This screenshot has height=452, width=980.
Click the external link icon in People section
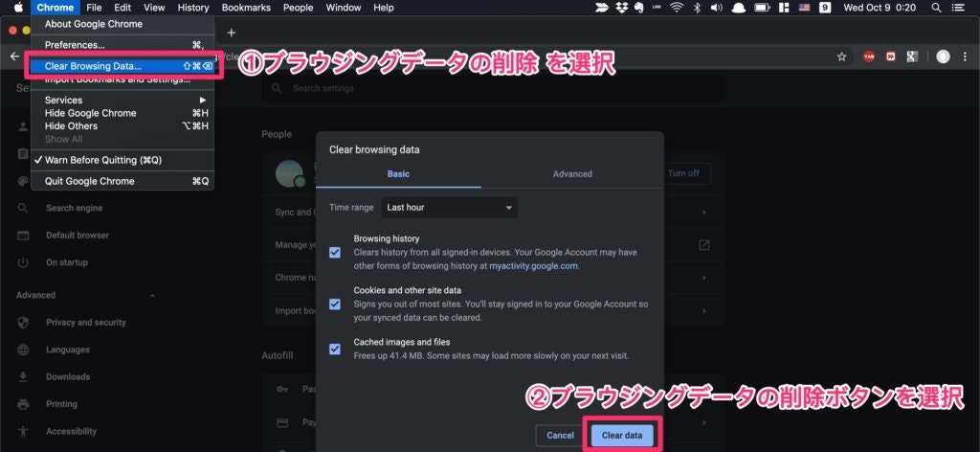pos(703,245)
